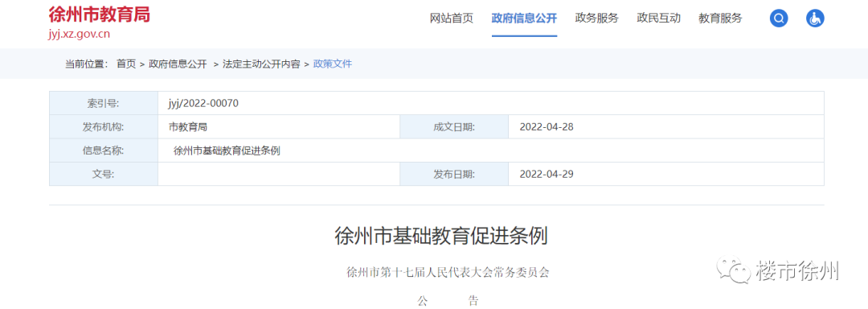Click index number jyj/2022-00070
This screenshot has width=868, height=309.
click(203, 103)
